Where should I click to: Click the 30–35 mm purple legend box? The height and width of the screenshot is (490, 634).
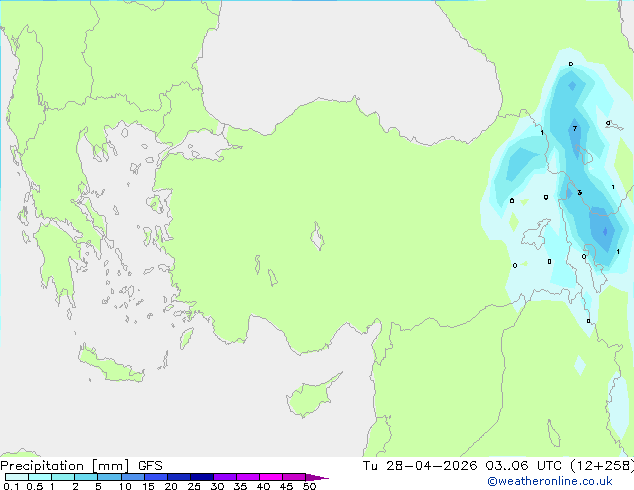(224, 477)
